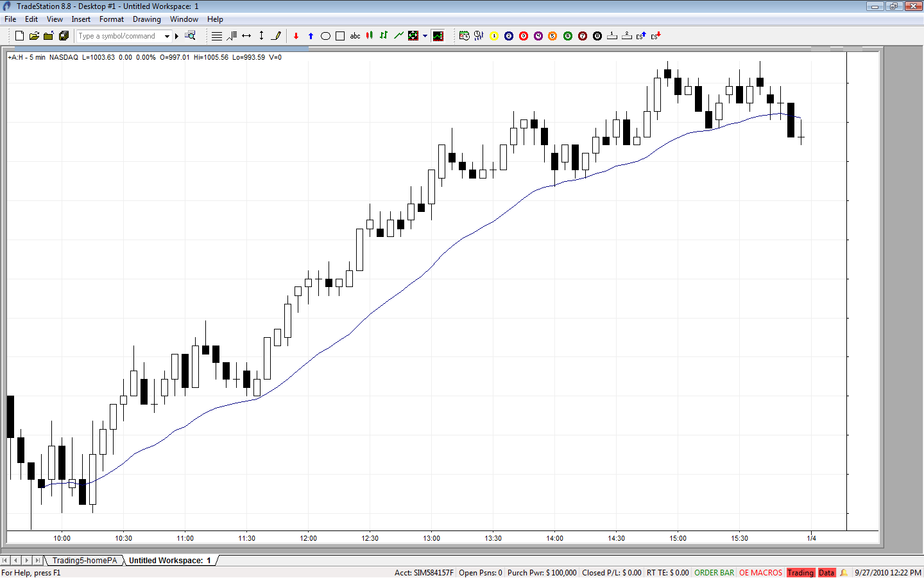Open the dropdown arrow beside chart-type icon
The height and width of the screenshot is (578, 924).
coord(425,36)
